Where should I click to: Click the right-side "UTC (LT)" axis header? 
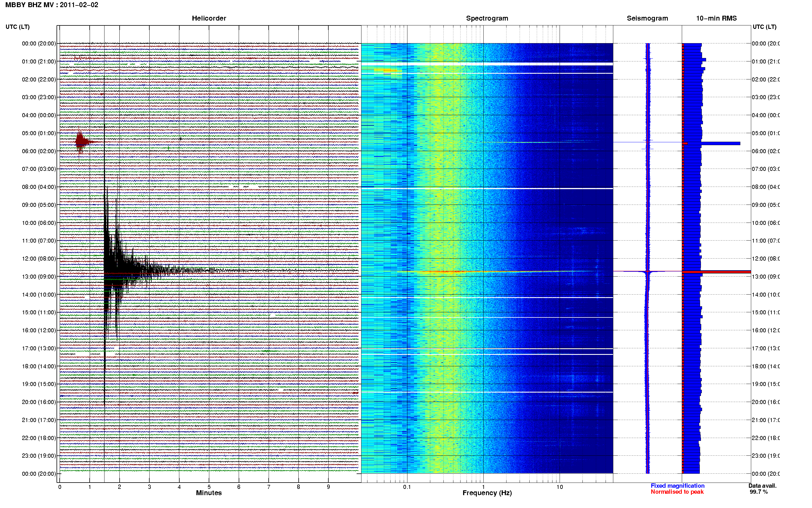764,27
